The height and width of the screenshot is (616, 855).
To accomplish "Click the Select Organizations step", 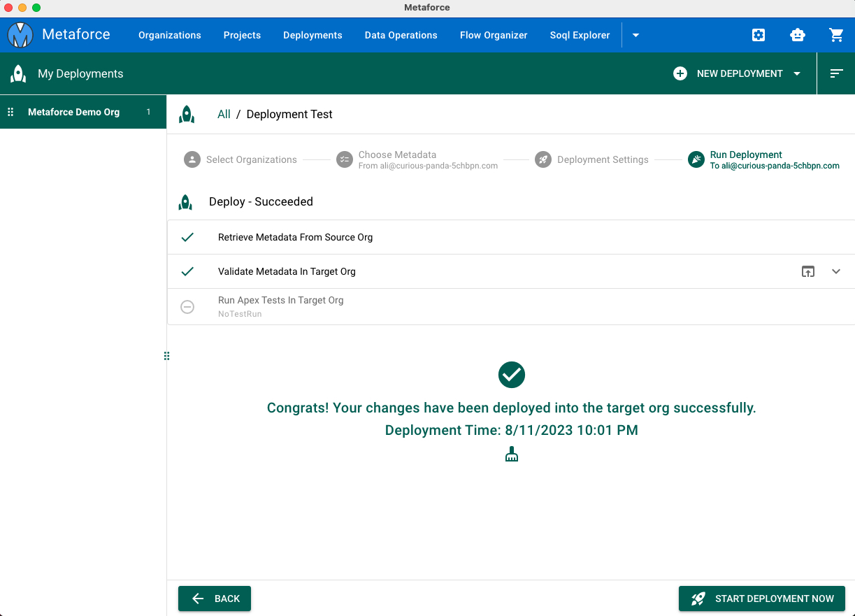I will click(x=240, y=159).
